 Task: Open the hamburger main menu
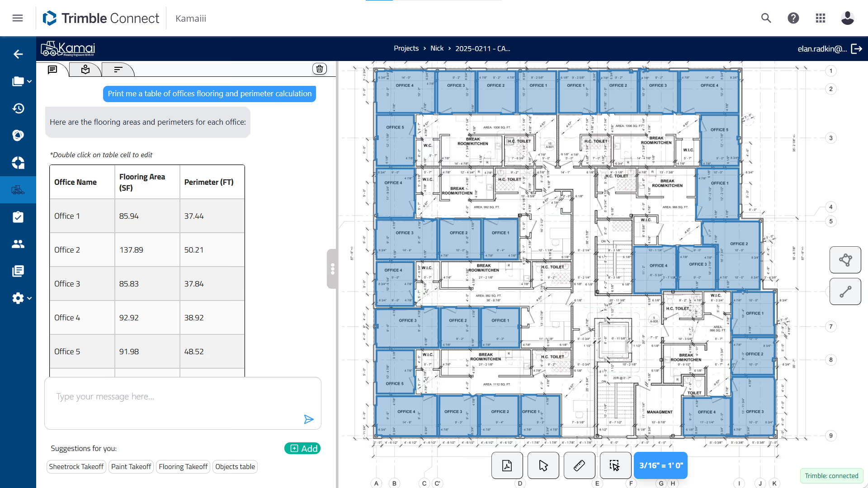pos(18,18)
